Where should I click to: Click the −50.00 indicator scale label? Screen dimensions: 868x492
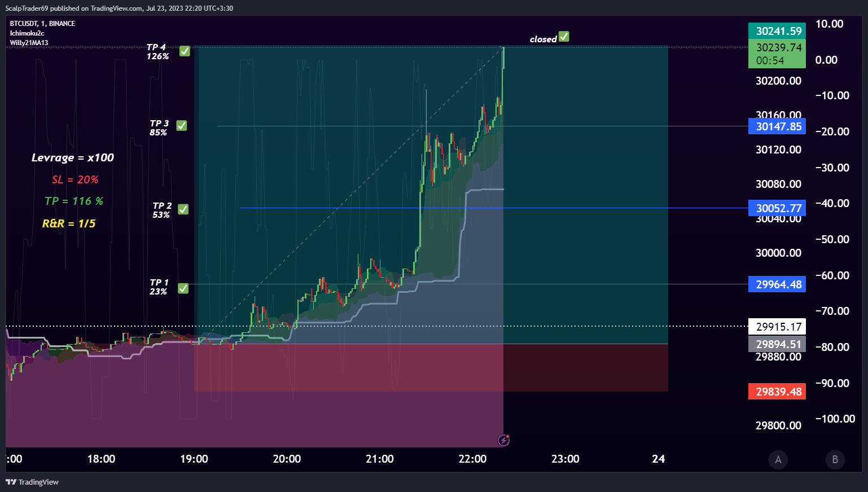(x=832, y=239)
